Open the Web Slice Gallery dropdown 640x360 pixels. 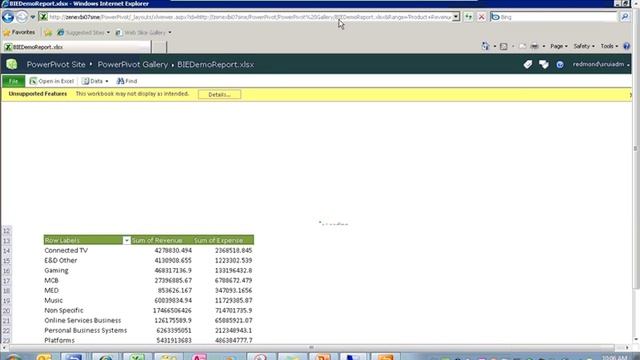(x=143, y=32)
